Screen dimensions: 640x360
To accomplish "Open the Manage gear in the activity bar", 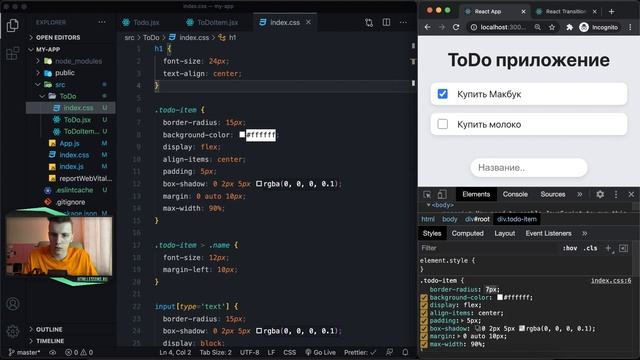I will 13,331.
